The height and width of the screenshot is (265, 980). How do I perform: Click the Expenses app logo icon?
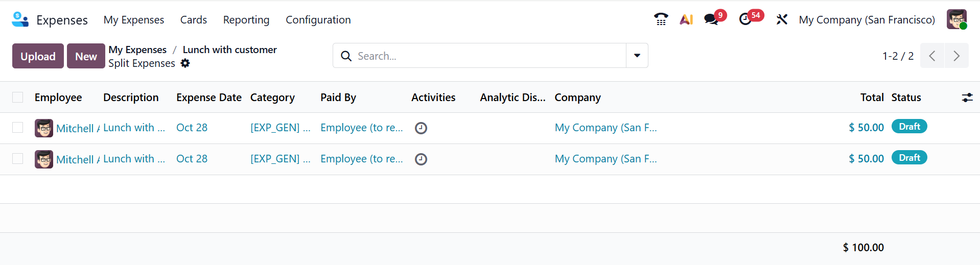pyautogui.click(x=20, y=19)
